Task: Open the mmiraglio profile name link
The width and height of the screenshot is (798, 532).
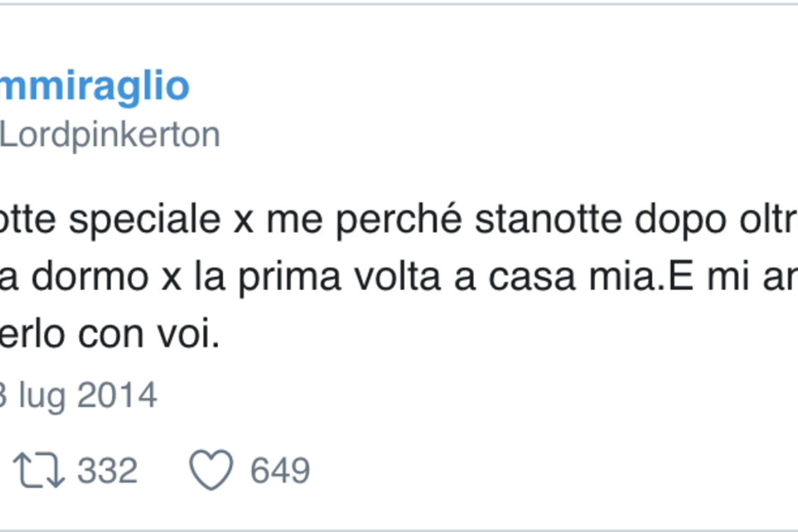Action: pyautogui.click(x=95, y=86)
